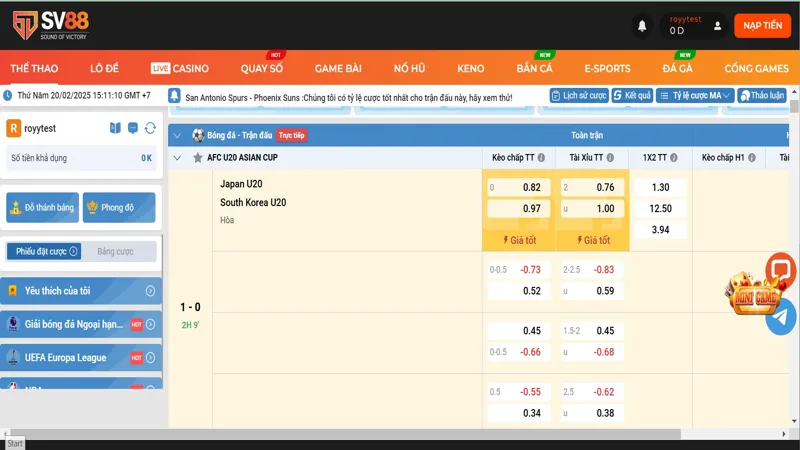Open arrow on Giải bóng đá Ngoại hạng
The height and width of the screenshot is (450, 800).
(x=150, y=324)
